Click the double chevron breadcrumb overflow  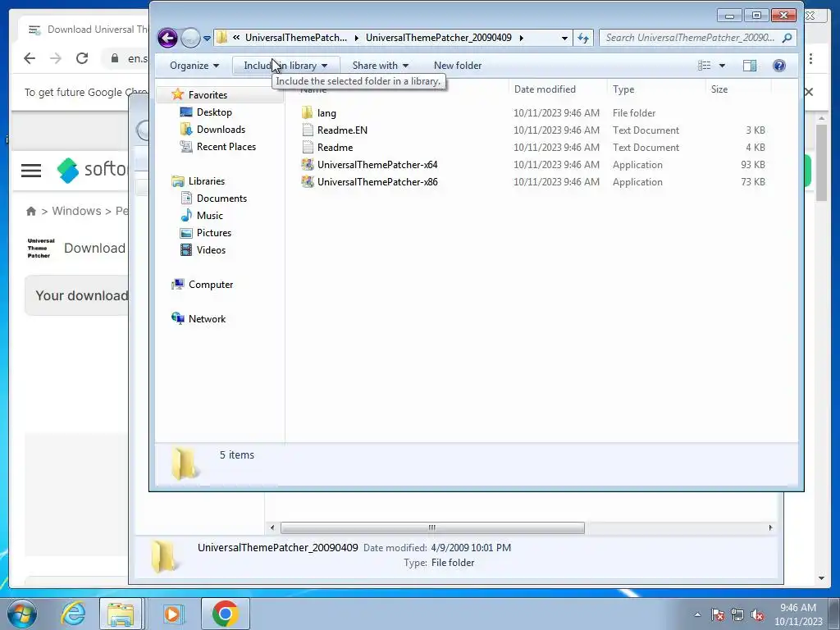[x=236, y=38]
